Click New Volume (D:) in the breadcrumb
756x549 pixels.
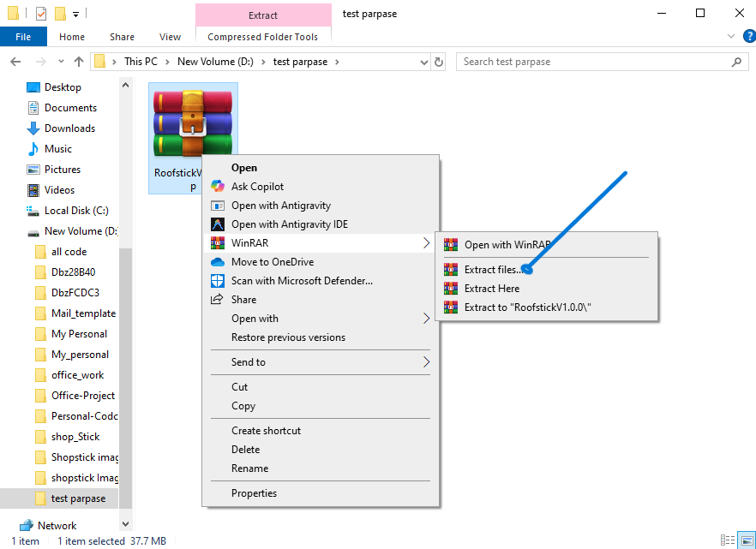[215, 62]
